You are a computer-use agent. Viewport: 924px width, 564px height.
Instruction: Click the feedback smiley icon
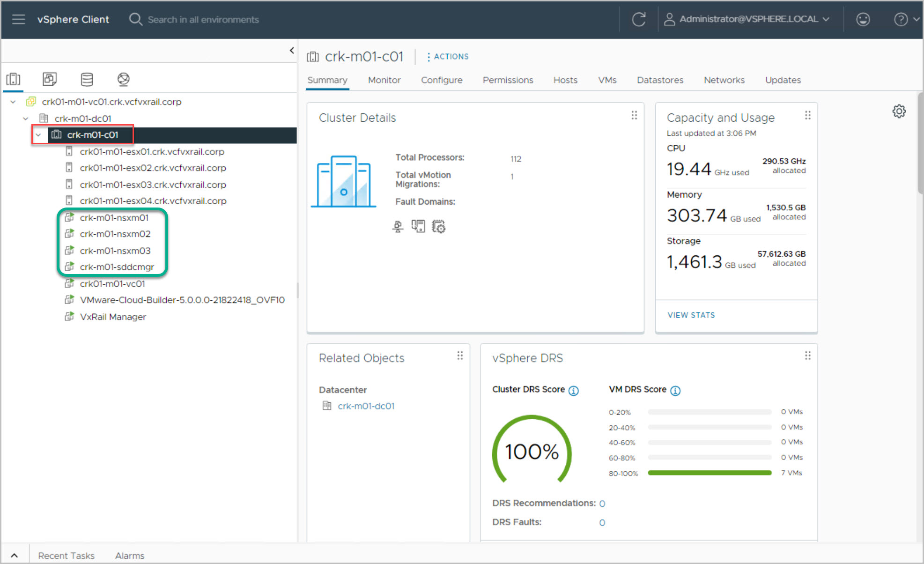[863, 19]
